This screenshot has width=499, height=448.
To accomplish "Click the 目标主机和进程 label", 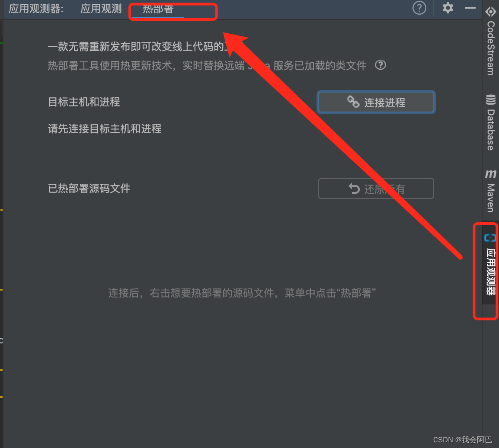I will click(84, 102).
